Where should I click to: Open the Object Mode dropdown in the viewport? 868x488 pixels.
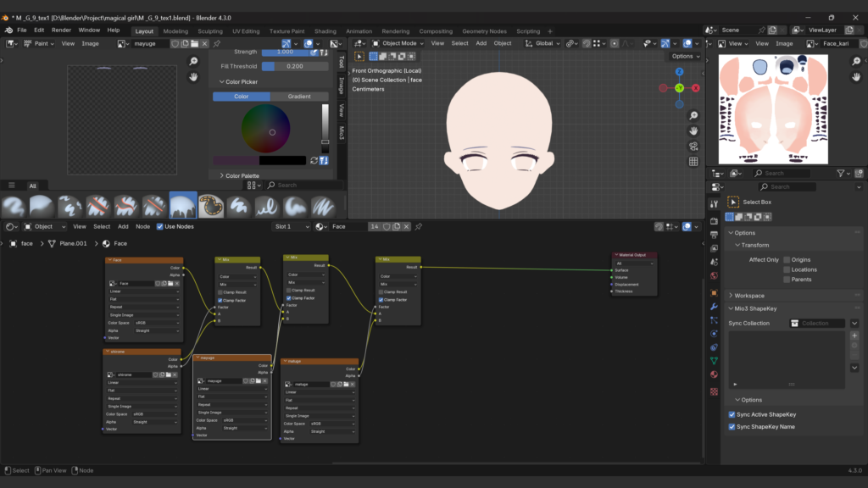(x=398, y=43)
